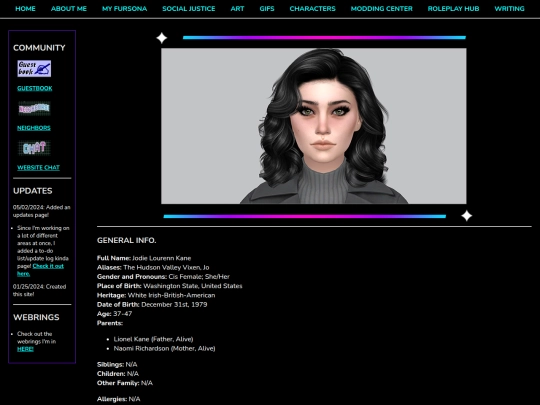This screenshot has height=405, width=540.
Task: Open MY FURSONA in the navigation bar
Action: click(x=124, y=9)
